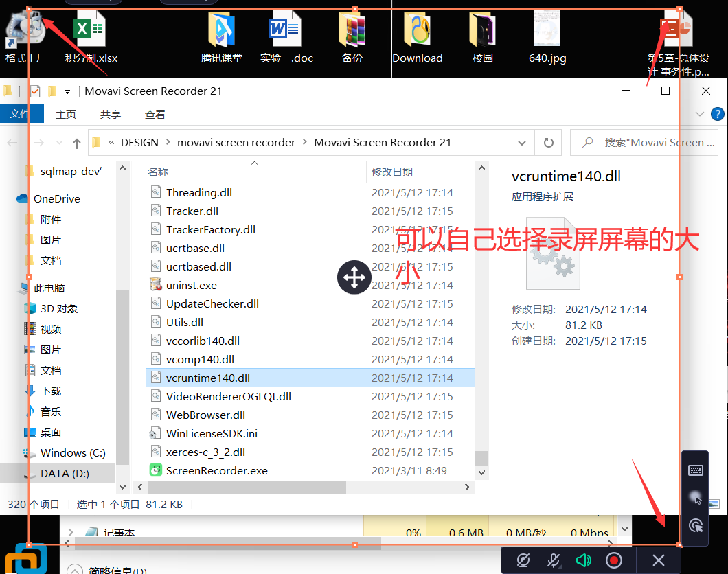Open the 校园 folder on desktop
Screen dimensions: 728x574
click(482, 37)
